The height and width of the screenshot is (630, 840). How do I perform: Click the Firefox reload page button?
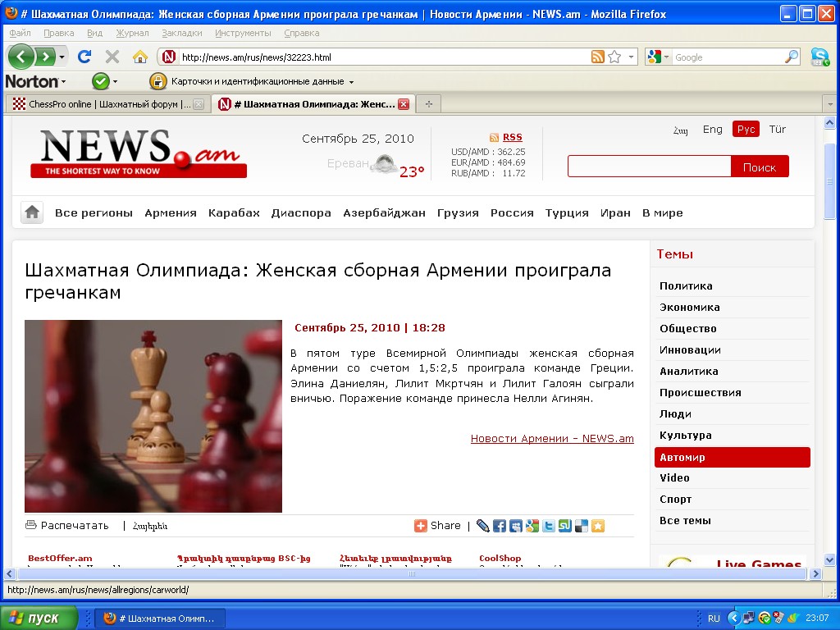[84, 57]
